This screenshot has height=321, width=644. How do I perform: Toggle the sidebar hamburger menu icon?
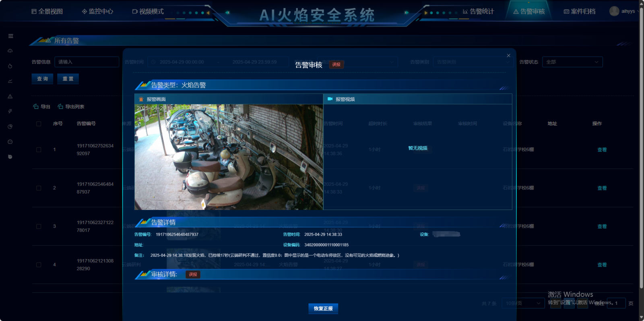pos(11,36)
